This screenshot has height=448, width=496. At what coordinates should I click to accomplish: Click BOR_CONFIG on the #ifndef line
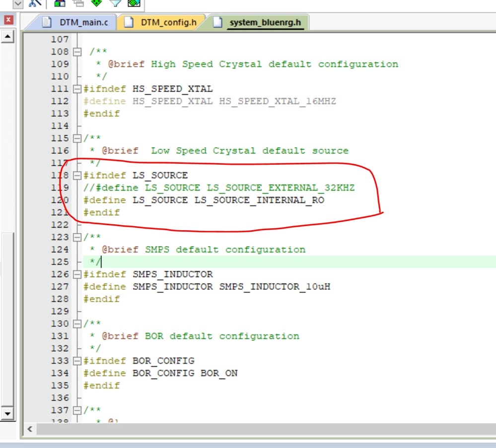point(163,361)
